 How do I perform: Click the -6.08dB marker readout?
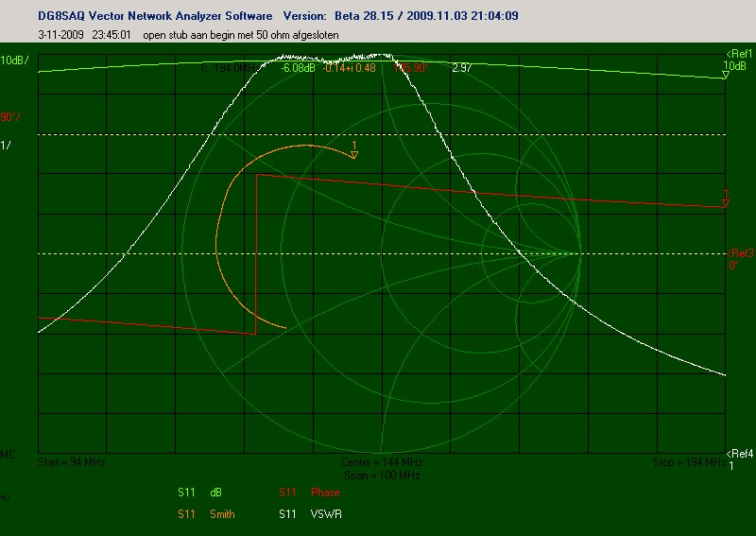click(298, 68)
